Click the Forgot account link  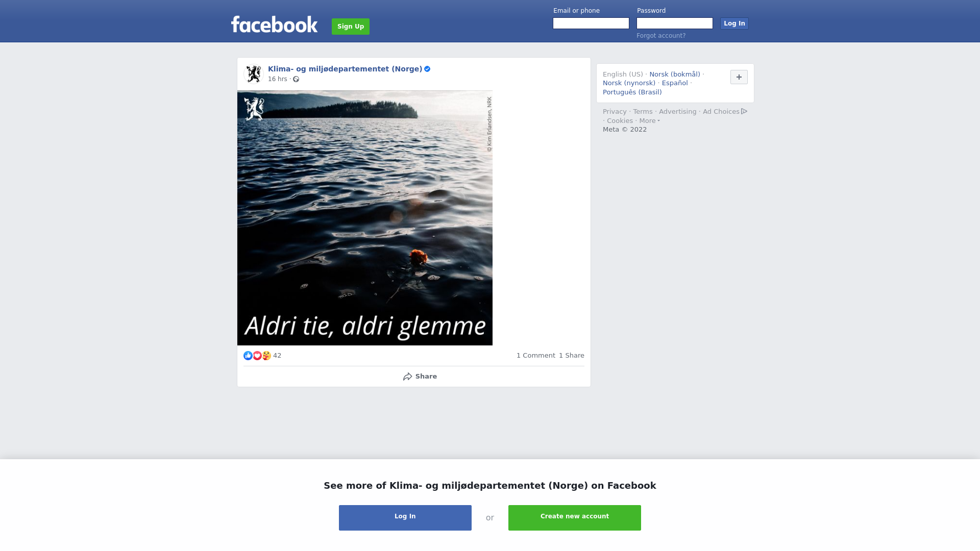(x=661, y=36)
